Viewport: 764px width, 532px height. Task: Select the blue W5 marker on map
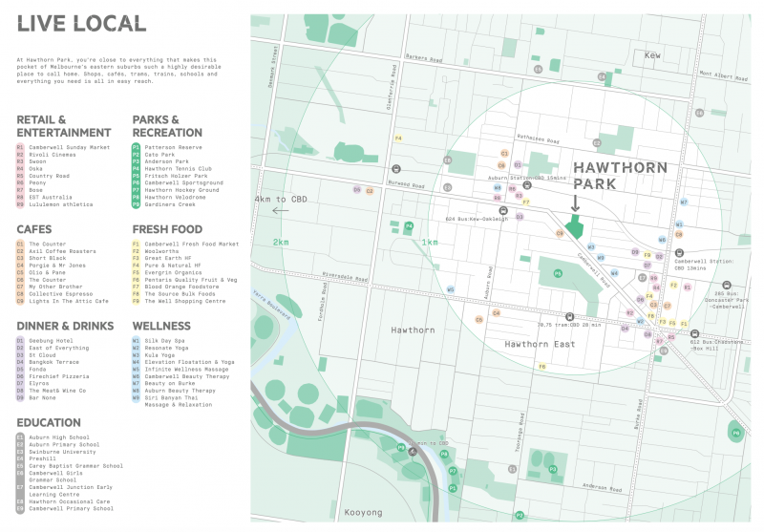point(451,289)
